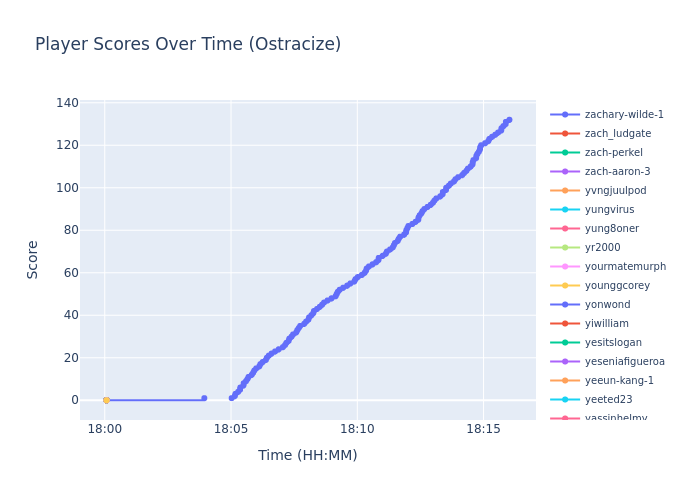Click the yonwond blue legend marker
Image resolution: width=700 pixels, height=500 pixels.
point(565,305)
